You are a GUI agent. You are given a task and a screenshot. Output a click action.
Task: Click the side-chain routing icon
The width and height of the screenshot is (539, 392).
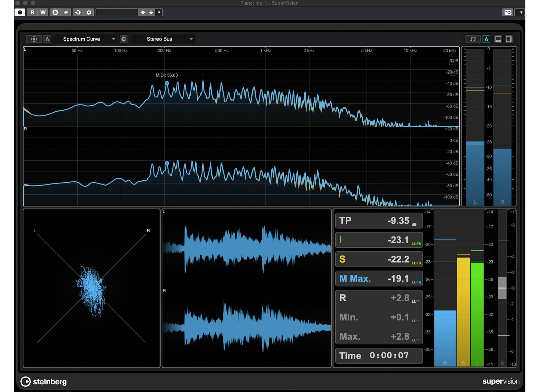click(x=78, y=12)
